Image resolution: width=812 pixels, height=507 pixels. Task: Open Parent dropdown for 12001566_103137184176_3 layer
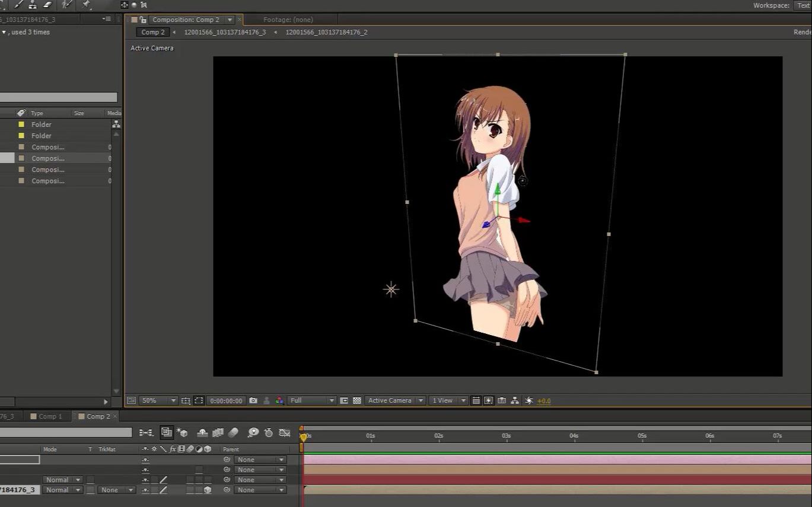[260, 490]
